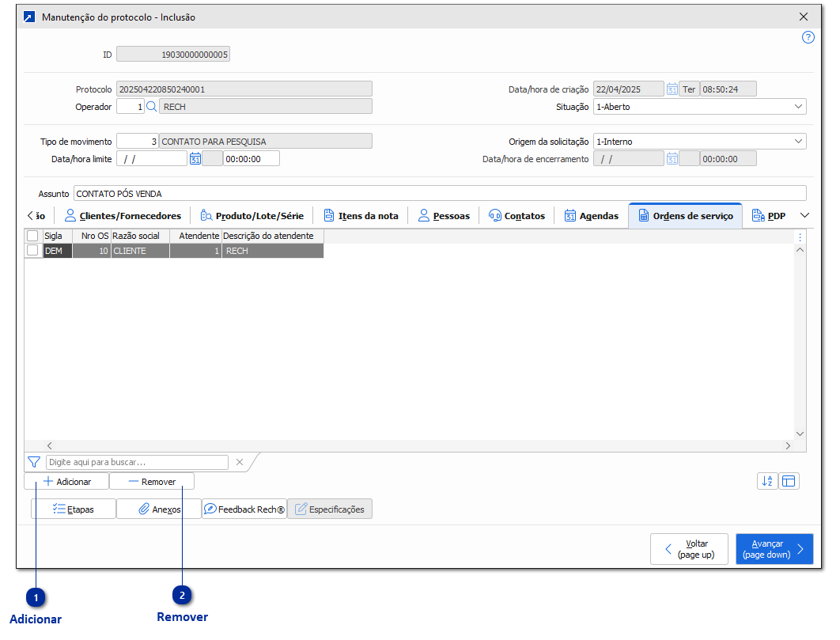Screen dimensions: 840x640
Task: Click the search box Digite aqui para buscar
Action: click(137, 461)
